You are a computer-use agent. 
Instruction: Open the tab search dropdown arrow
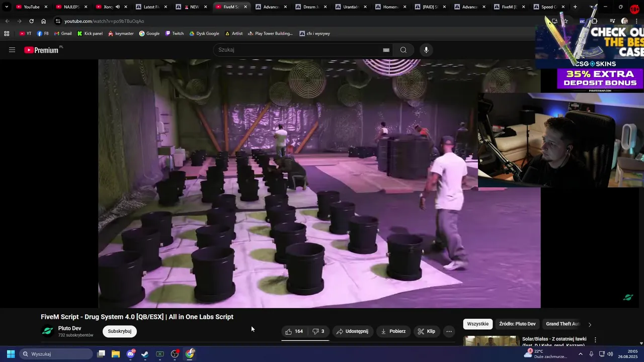point(7,7)
